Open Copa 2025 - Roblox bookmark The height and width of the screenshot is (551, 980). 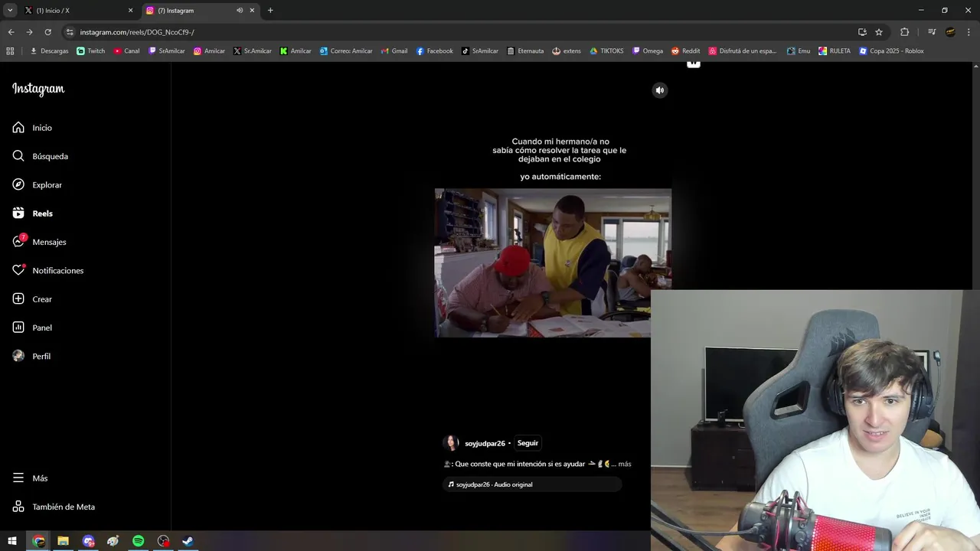tap(891, 51)
